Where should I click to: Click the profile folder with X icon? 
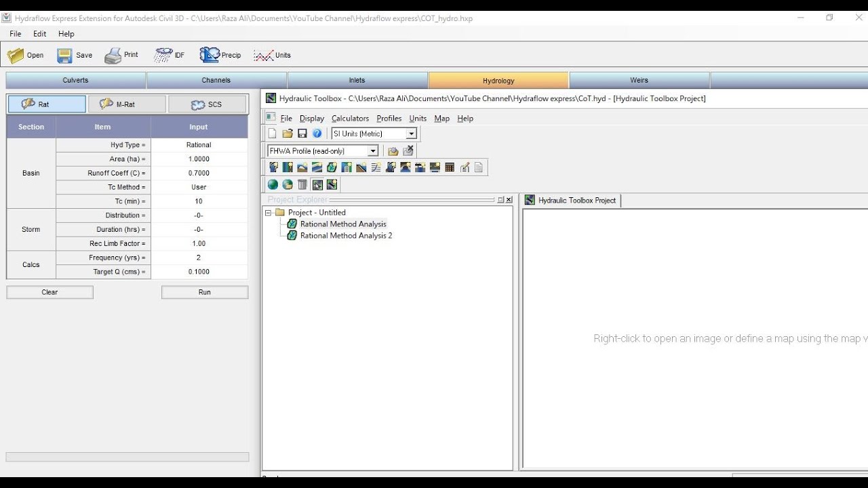click(x=408, y=151)
